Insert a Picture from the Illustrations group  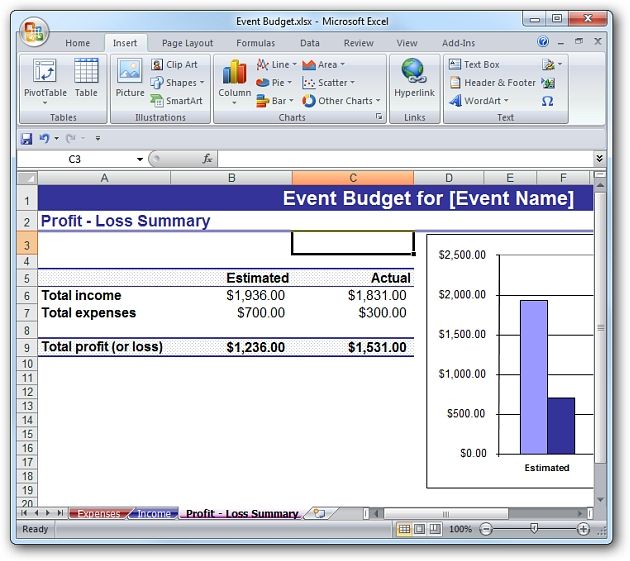pos(130,79)
